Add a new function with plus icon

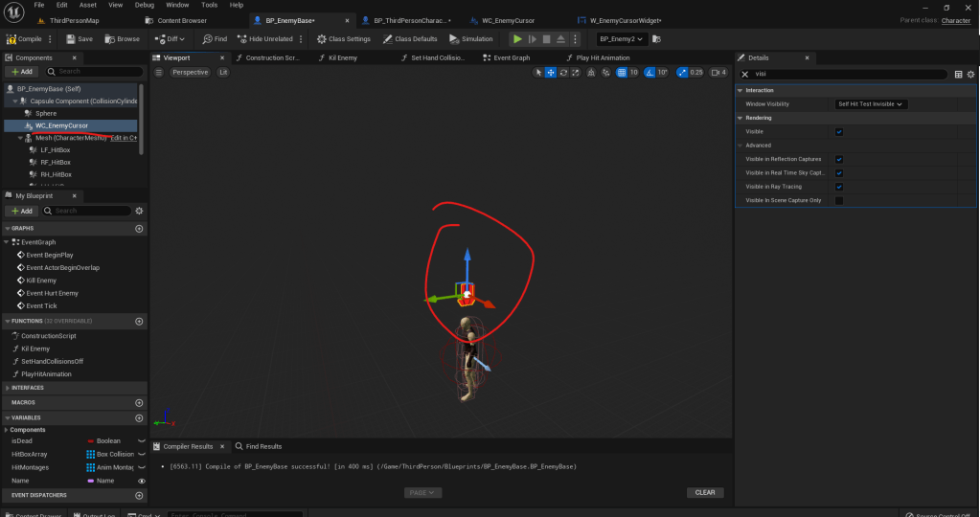click(x=139, y=321)
